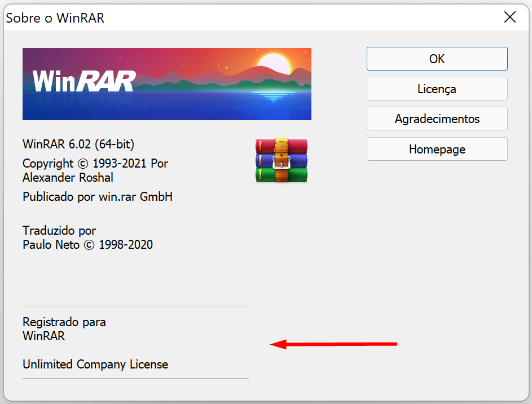Click the Alexander Roshal name
532x404 pixels.
(x=68, y=177)
